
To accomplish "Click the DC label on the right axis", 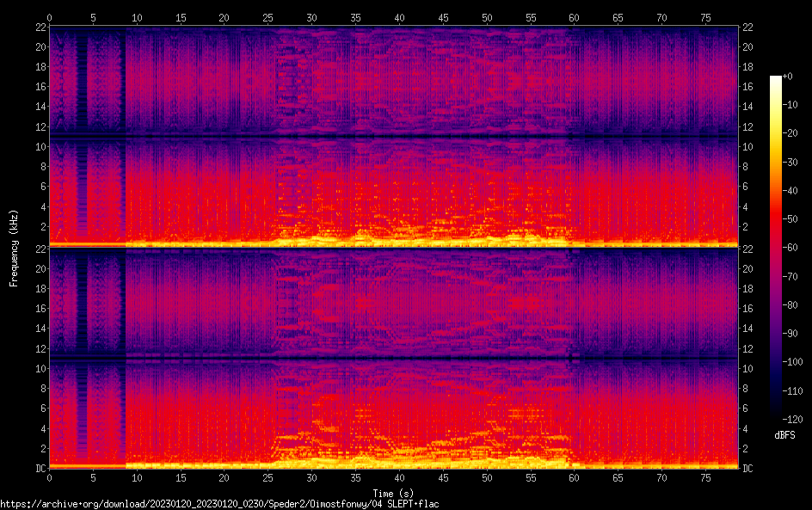I will click(748, 469).
